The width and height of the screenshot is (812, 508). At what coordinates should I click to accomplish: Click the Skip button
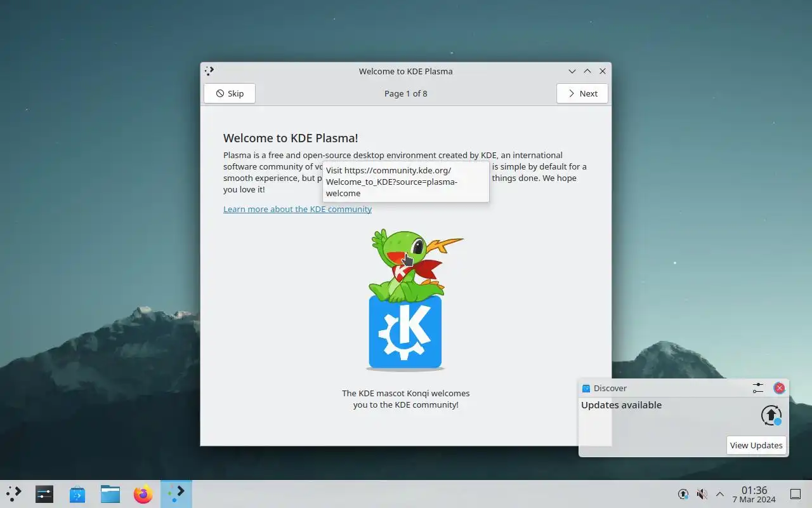click(x=229, y=93)
